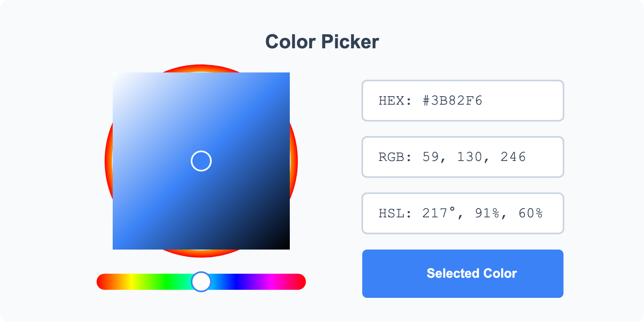644x322 pixels.
Task: Click the HEX value field showing #3B82F6
Action: [462, 101]
